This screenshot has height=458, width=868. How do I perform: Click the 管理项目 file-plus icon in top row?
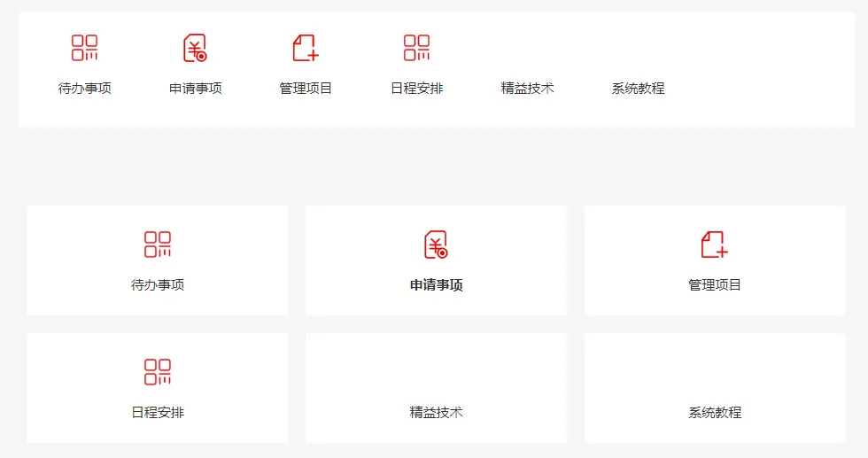pyautogui.click(x=306, y=48)
